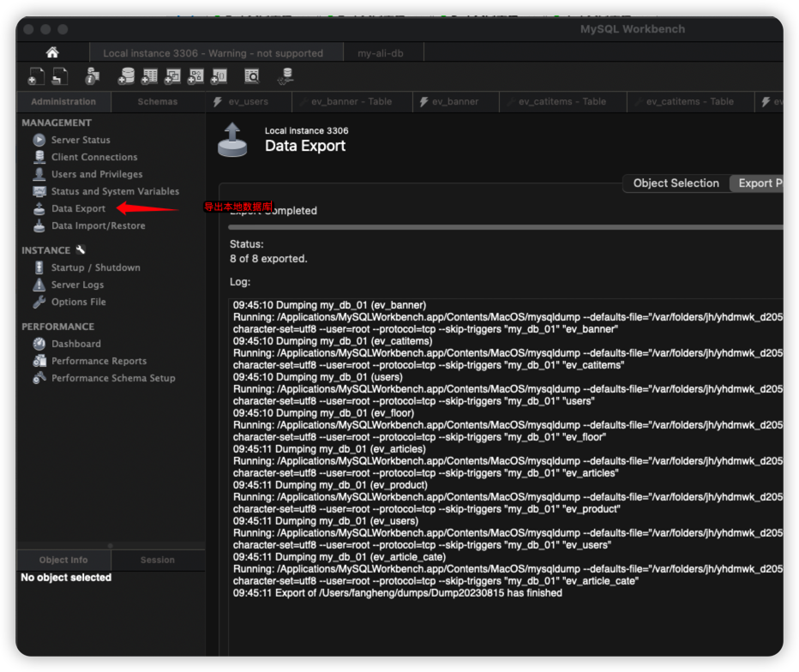
Task: Click log line 'Dumping my_db_01 (ev_floor)'
Action: click(x=323, y=413)
